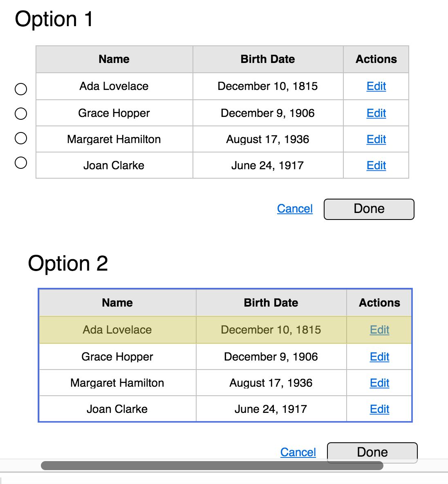The height and width of the screenshot is (484, 448).
Task: Choose the Margaret Hamilton radio button
Action: click(21, 138)
